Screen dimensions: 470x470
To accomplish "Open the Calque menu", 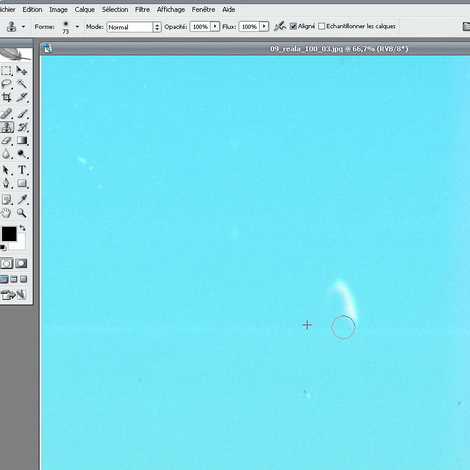I will coord(85,10).
